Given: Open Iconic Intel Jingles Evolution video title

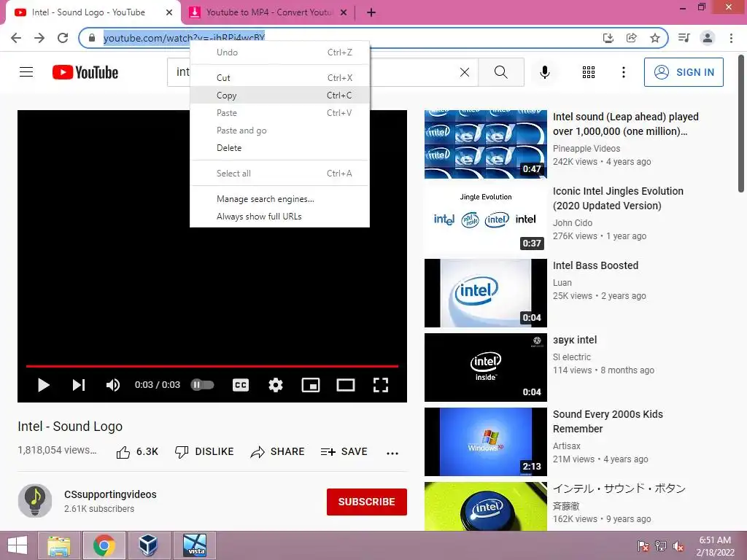Looking at the screenshot, I should 618,198.
